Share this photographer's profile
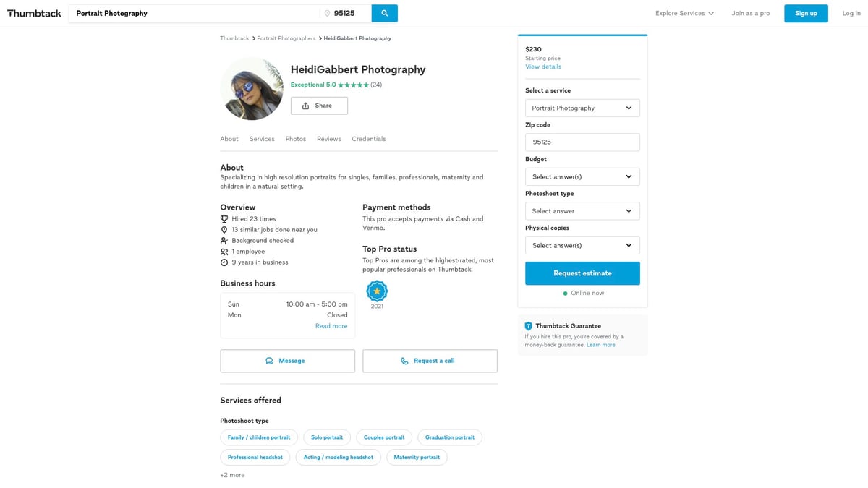The image size is (868, 488). (x=319, y=106)
